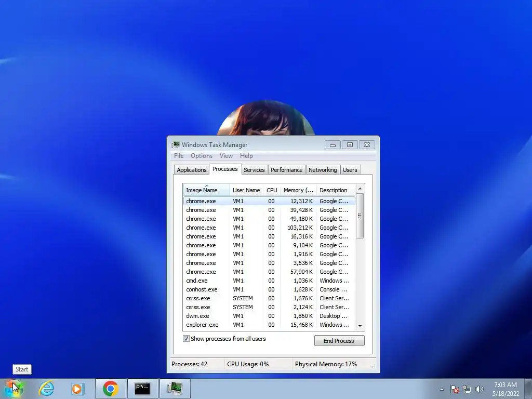Viewport: 532px width, 399px height.
Task: Select chrome.exe row using 57,904 K
Action: click(x=270, y=272)
